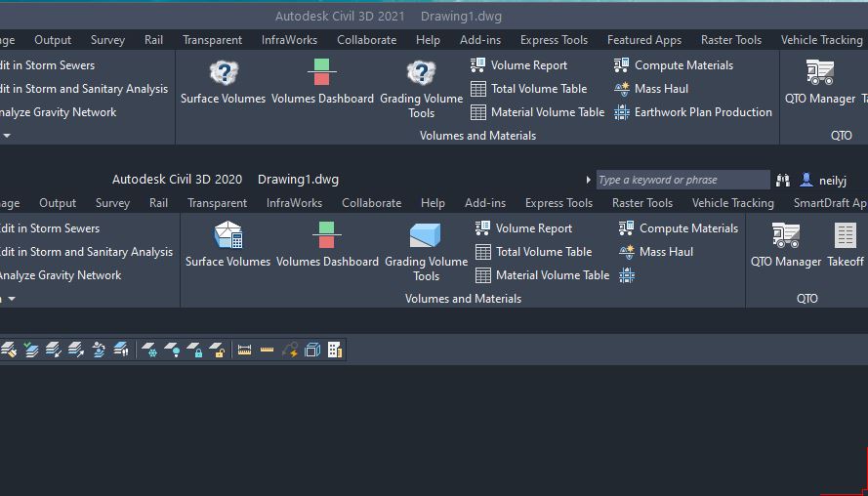Open Add-ins tab in Civil 3D 2020
868x496 pixels.
(x=485, y=203)
